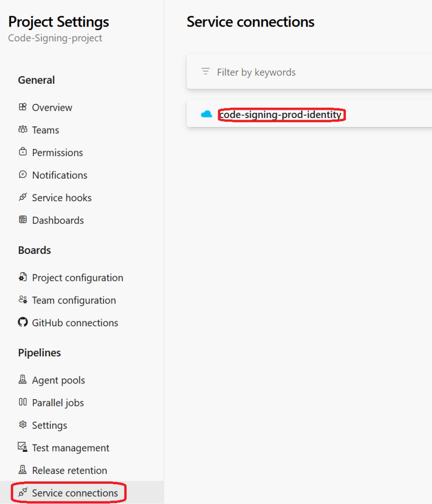Open GitHub connections page

pos(75,323)
